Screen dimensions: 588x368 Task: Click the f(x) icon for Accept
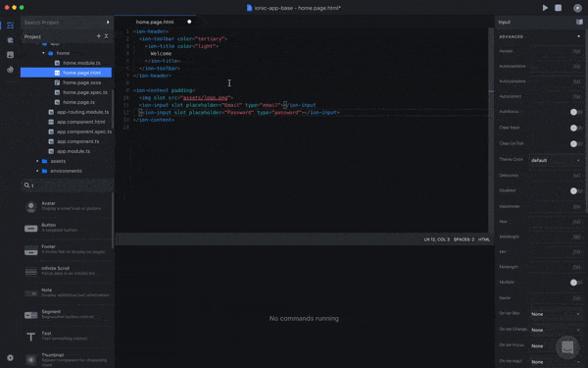(x=576, y=51)
